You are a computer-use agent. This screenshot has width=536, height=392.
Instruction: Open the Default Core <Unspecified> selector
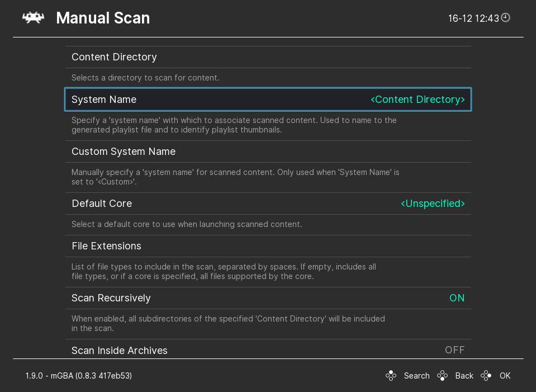[x=433, y=204]
